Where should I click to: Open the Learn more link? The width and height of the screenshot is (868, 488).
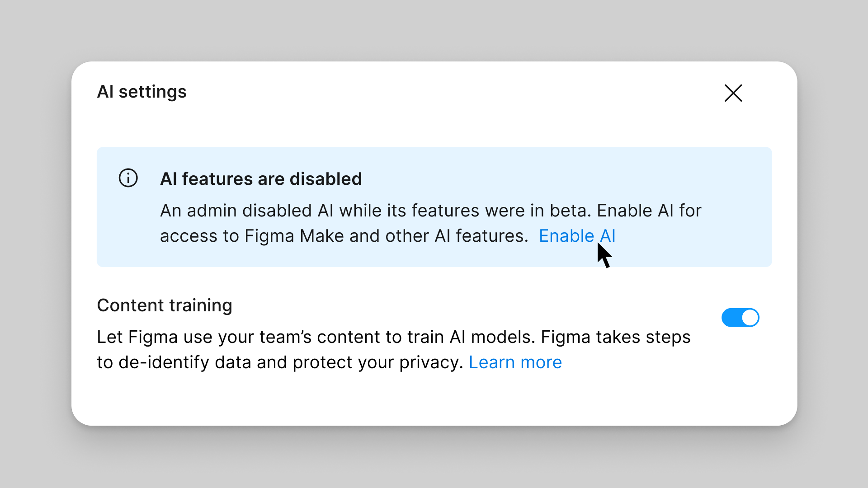(515, 362)
